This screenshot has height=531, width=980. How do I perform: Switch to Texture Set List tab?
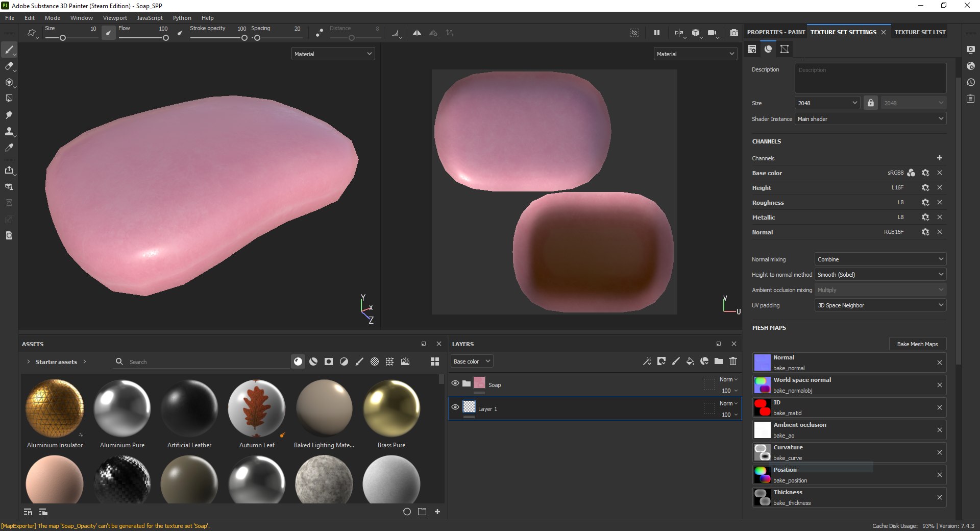920,32
